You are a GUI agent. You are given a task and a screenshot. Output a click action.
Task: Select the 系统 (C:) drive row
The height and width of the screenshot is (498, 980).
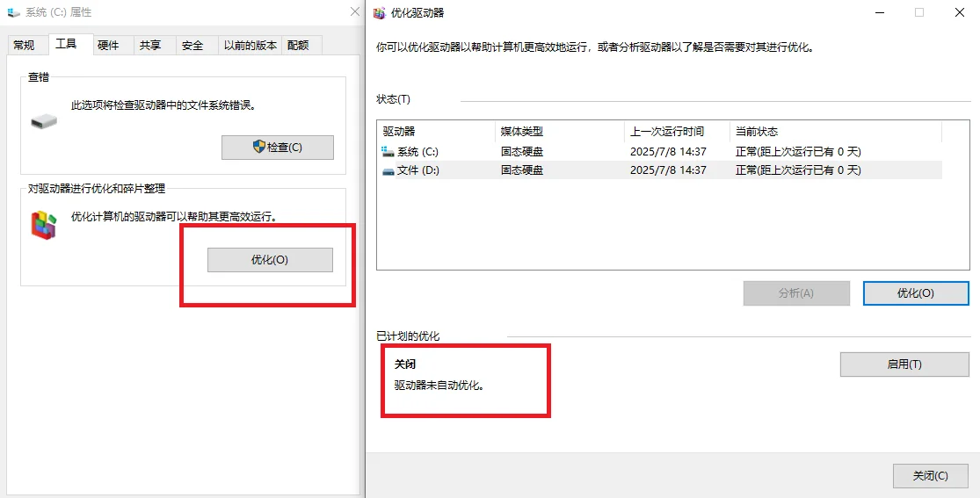coord(659,151)
